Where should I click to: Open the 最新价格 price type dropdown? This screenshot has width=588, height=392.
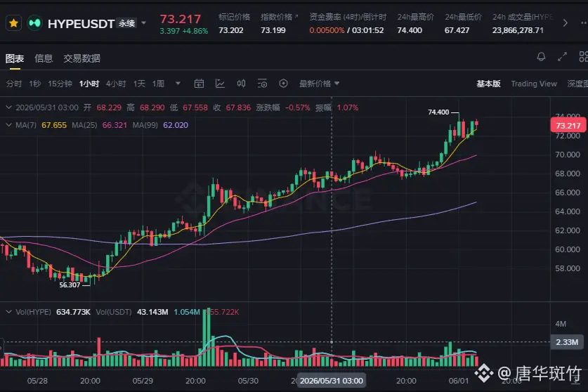coord(319,84)
